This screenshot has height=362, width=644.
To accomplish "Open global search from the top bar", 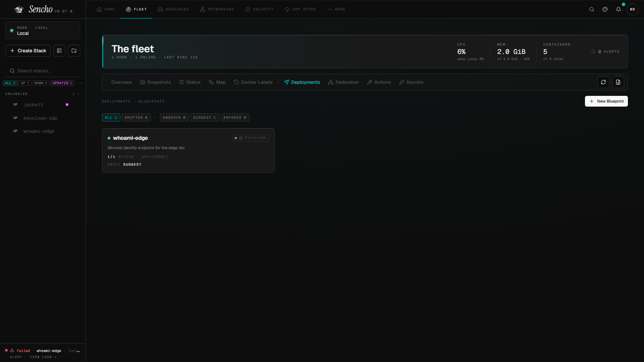I will click(592, 9).
